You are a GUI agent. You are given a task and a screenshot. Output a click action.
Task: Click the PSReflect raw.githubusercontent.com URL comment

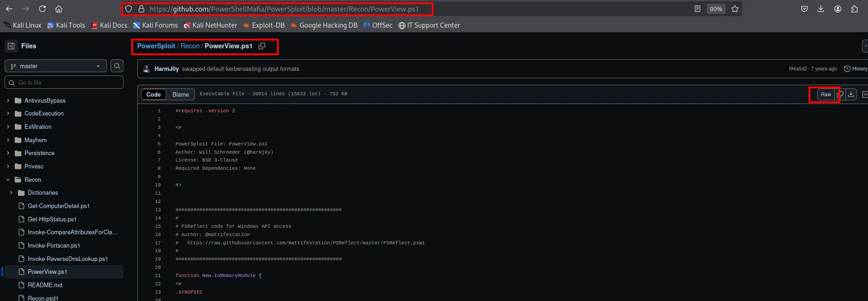[306, 243]
